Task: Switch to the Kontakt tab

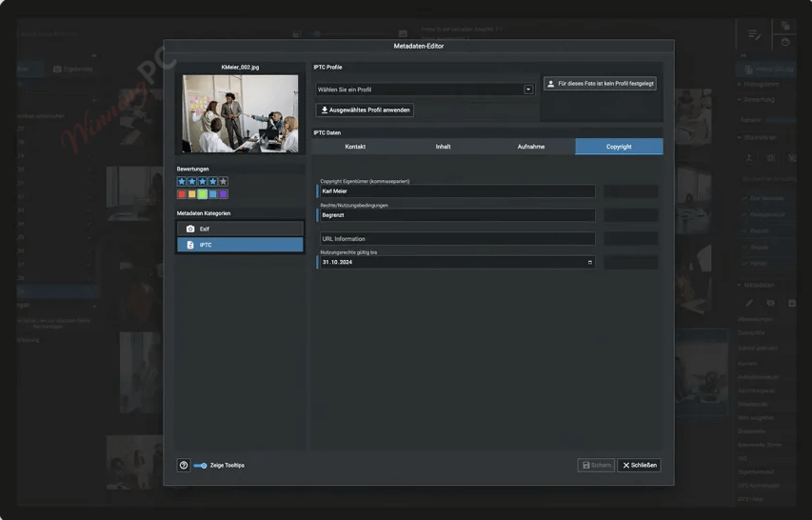Action: 355,147
